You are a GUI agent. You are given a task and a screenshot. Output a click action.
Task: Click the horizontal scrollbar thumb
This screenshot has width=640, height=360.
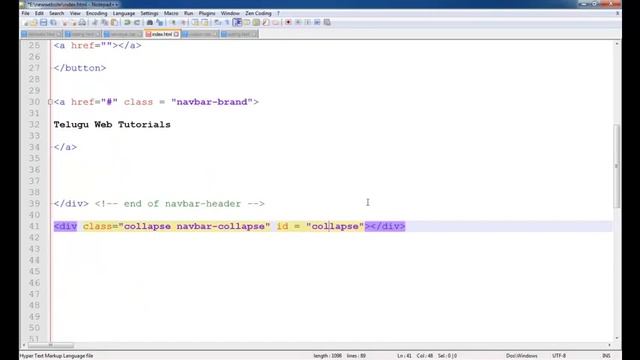[x=51, y=345]
